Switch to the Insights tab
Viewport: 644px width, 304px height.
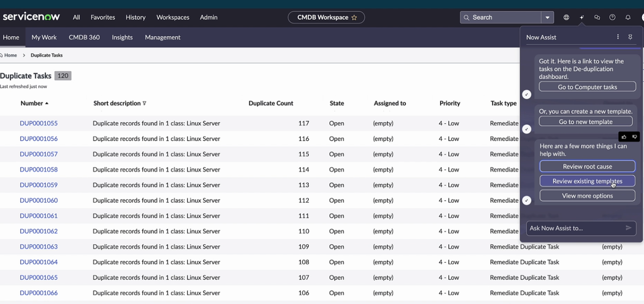point(122,37)
